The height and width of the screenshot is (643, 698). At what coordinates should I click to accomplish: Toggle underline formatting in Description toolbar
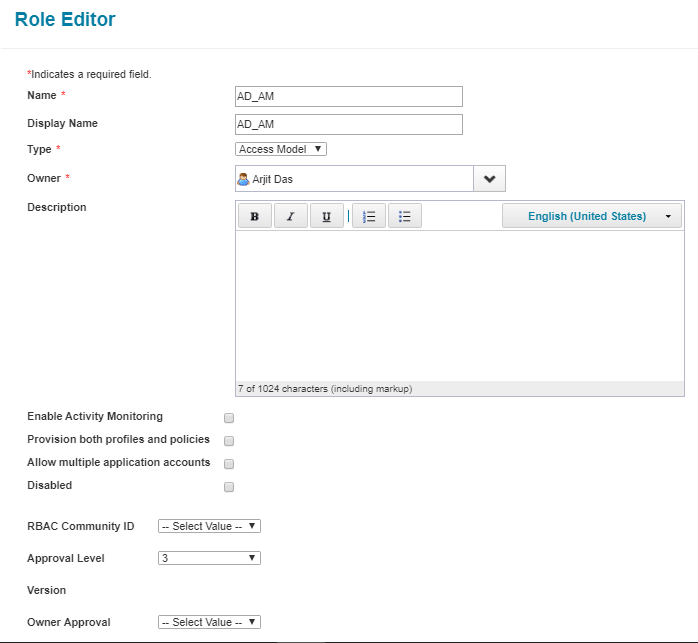coord(326,216)
